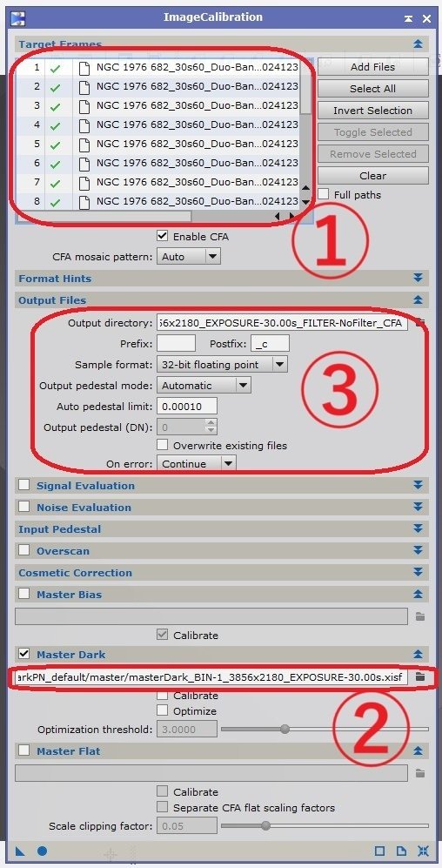Uncheck the Enable CFA checkbox
442x868 pixels.
(x=162, y=236)
